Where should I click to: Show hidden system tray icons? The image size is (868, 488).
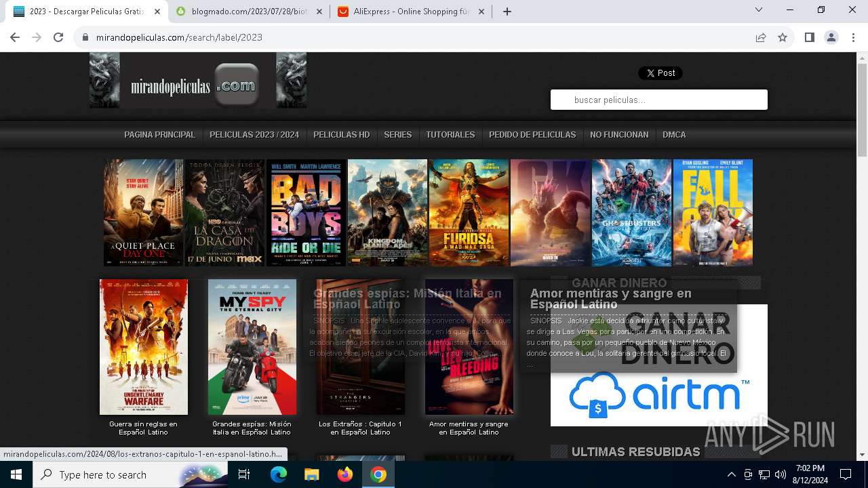pyautogui.click(x=731, y=474)
